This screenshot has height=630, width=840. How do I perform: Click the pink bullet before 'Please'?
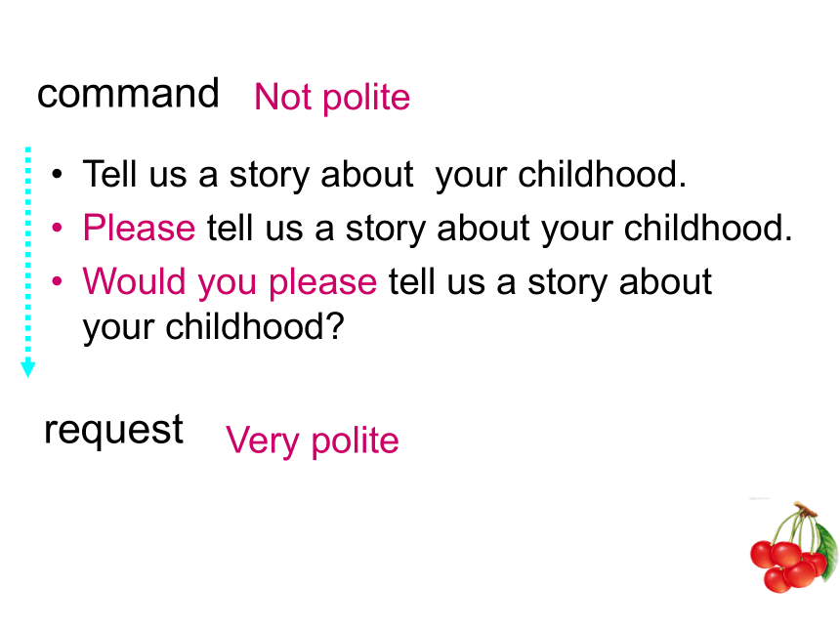pos(57,228)
